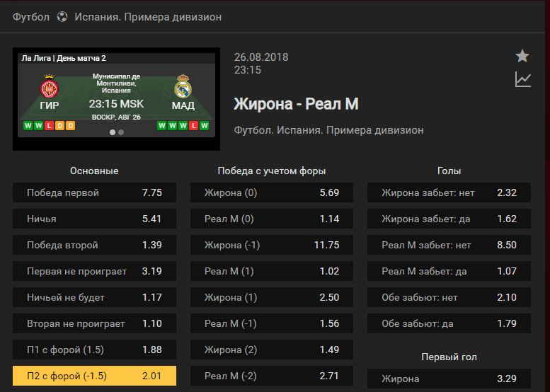Toggle Обе забьют: да bet
The height and width of the screenshot is (392, 550).
tap(449, 323)
